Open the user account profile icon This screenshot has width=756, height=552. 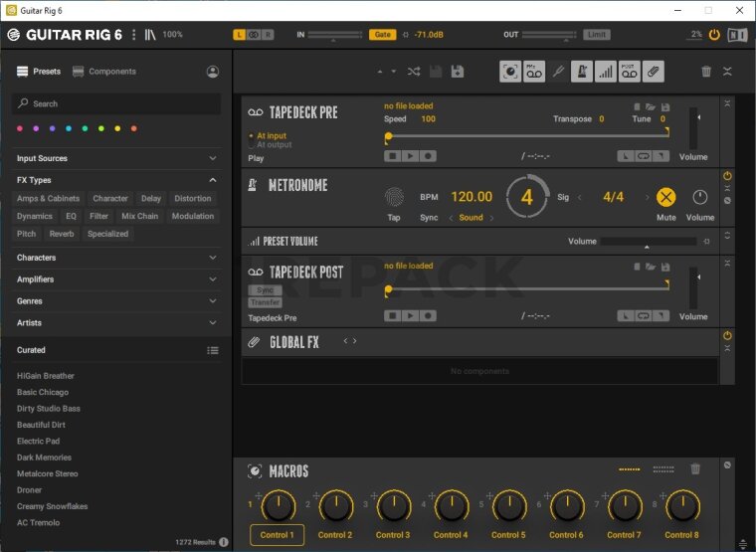213,72
